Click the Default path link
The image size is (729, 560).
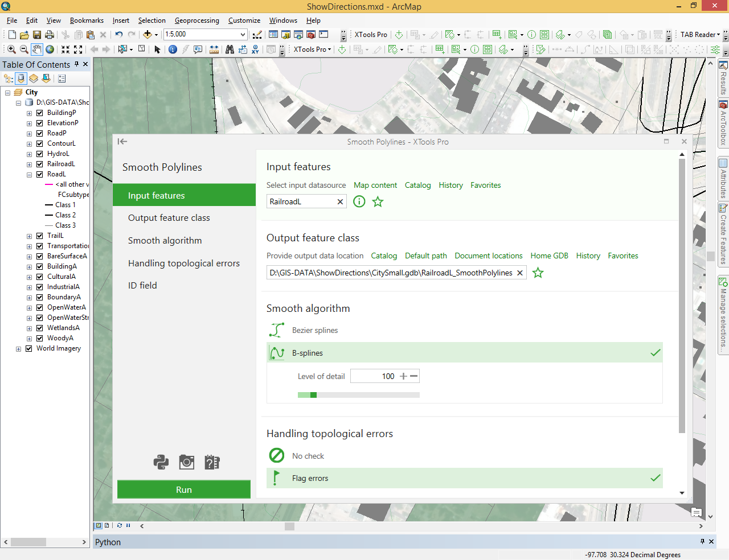(426, 256)
